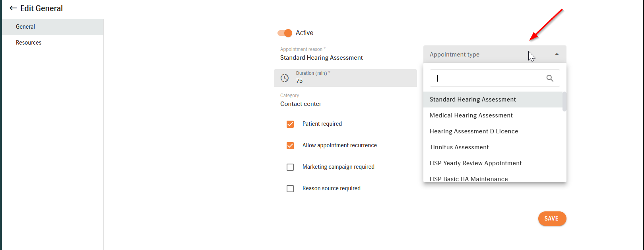Check the Reason source required box
644x250 pixels.
coord(290,189)
